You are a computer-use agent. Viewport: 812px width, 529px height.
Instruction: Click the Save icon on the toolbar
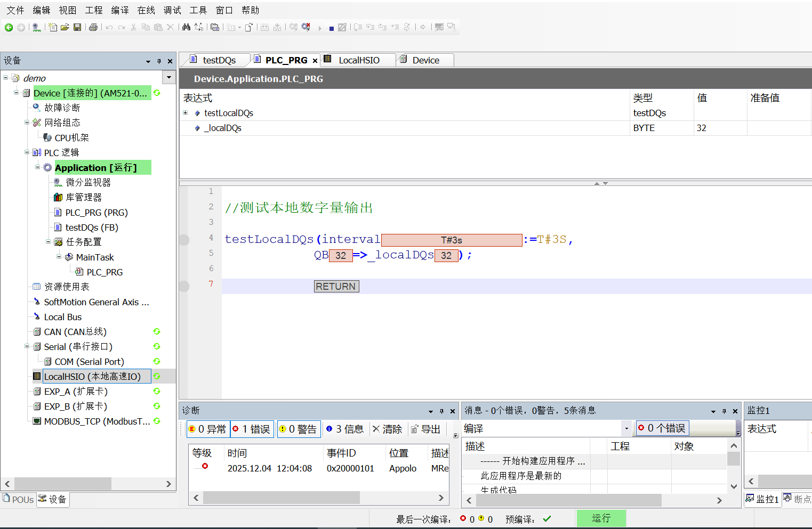(78, 27)
